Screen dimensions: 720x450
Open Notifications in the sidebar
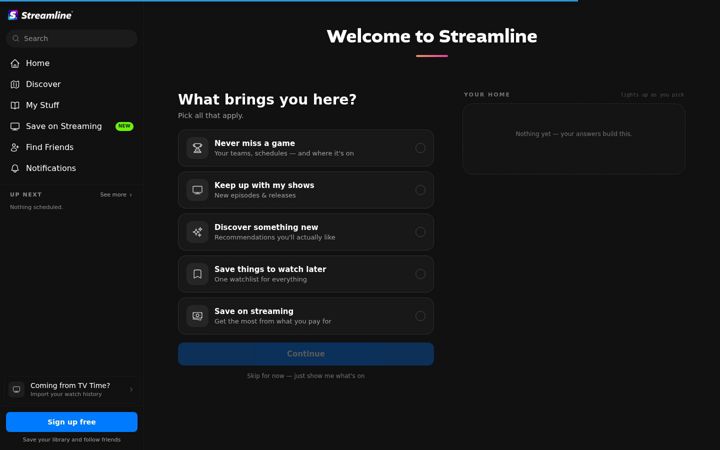pyautogui.click(x=72, y=169)
